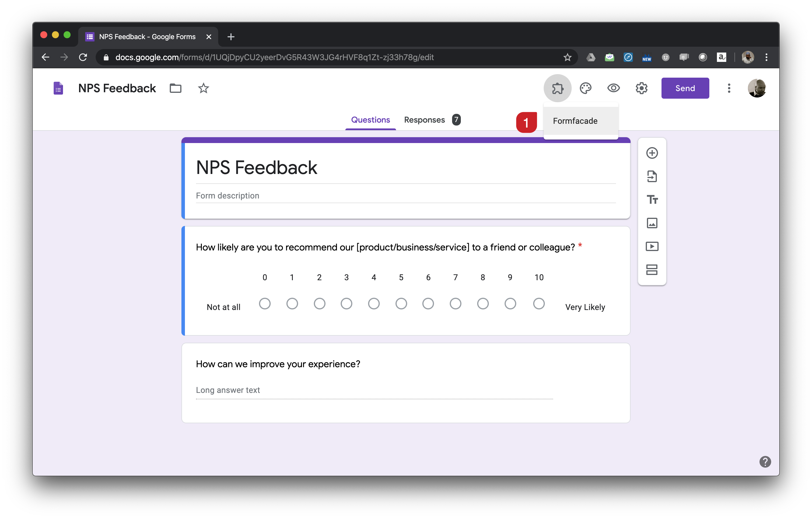The height and width of the screenshot is (519, 812).
Task: Select radio button under 0
Action: (x=265, y=304)
